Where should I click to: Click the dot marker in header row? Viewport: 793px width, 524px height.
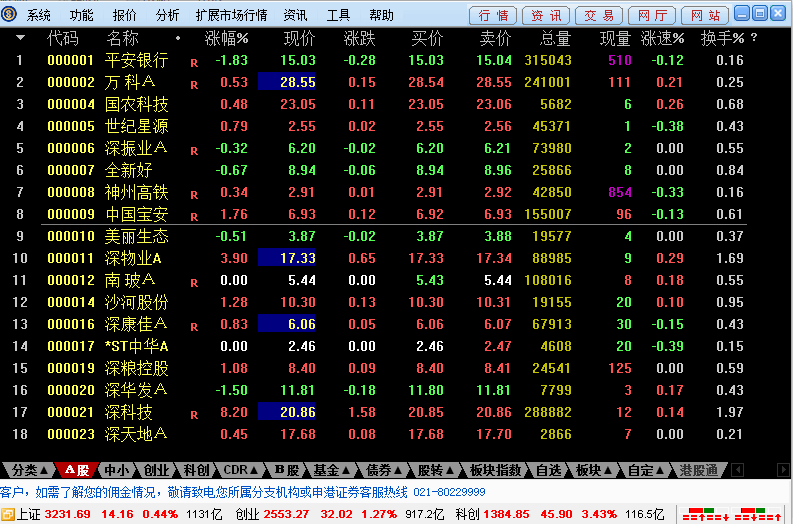click(178, 38)
